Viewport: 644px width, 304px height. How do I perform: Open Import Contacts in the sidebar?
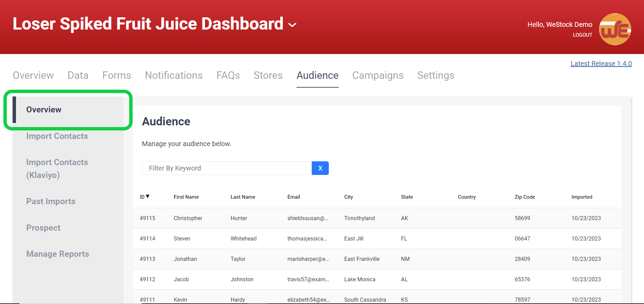57,136
